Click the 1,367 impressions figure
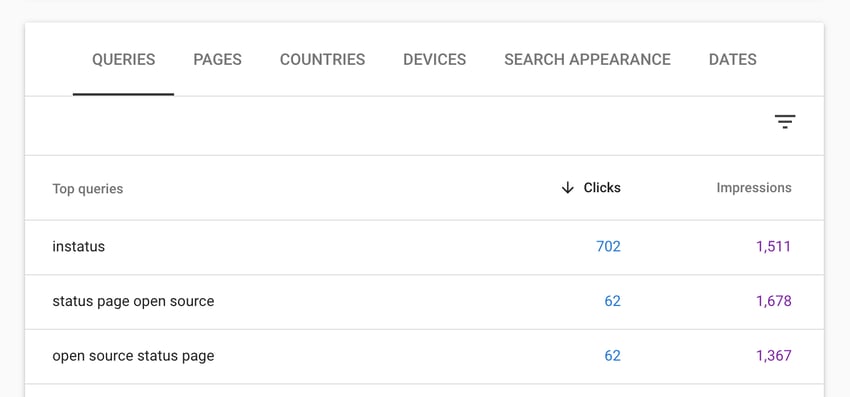Viewport: 850px width, 397px height. [x=774, y=356]
